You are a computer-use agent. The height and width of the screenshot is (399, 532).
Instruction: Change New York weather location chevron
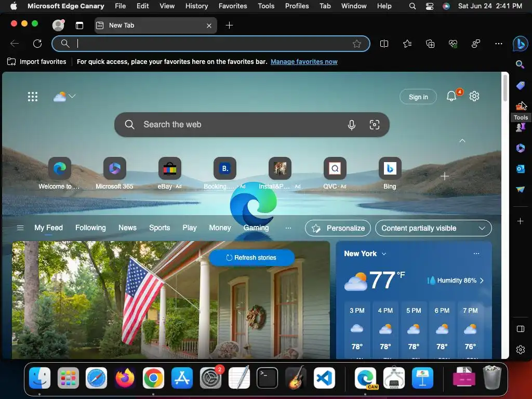[x=384, y=254]
